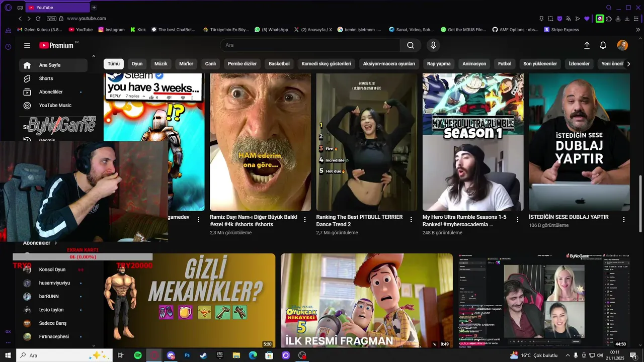644x362 pixels.
Task: Open the Instagram bookmark
Action: click(x=111, y=30)
